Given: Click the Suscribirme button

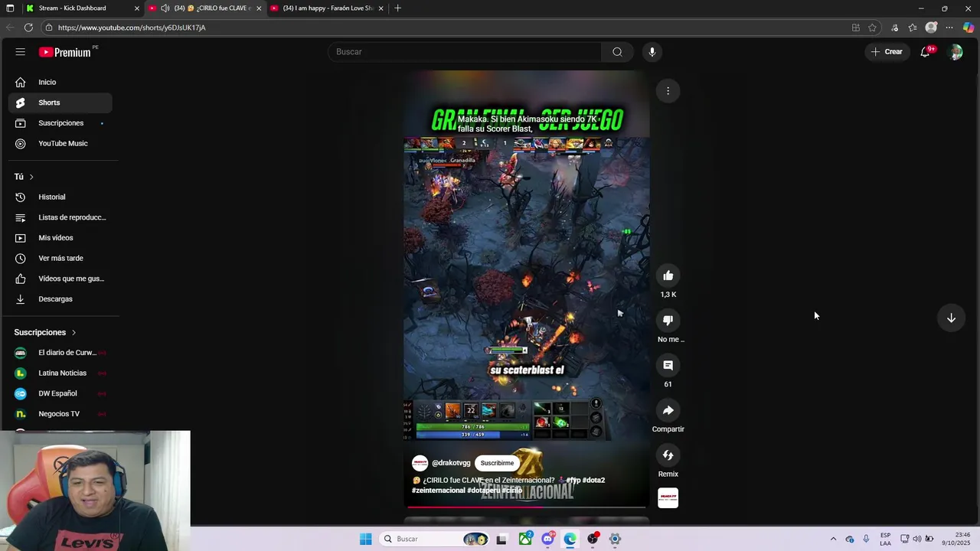Looking at the screenshot, I should (x=497, y=463).
